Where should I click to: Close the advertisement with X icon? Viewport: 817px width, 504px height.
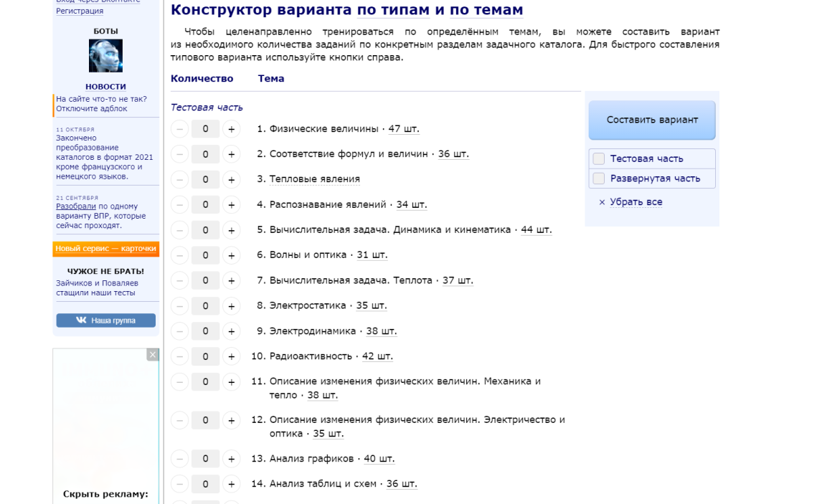tap(152, 355)
